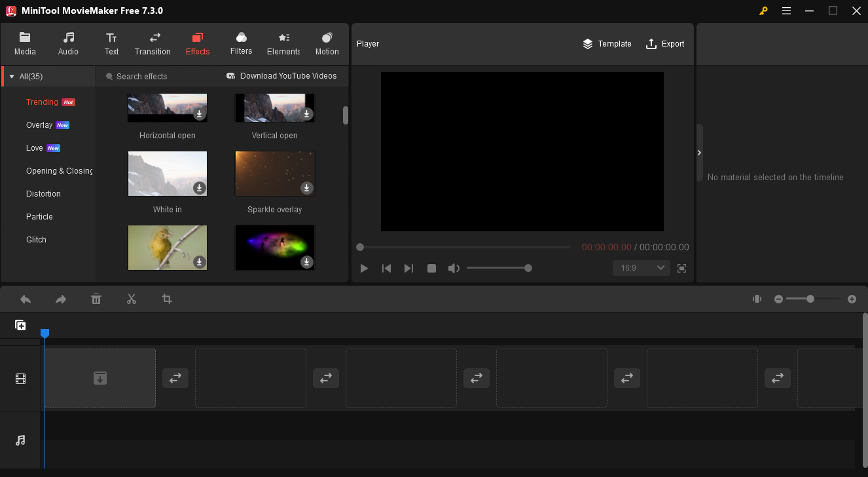Click the first timeline transition slot
The height and width of the screenshot is (477, 868).
click(x=175, y=378)
